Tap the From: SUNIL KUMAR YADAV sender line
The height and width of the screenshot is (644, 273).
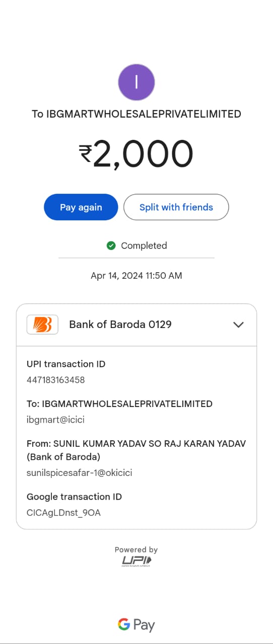click(136, 450)
